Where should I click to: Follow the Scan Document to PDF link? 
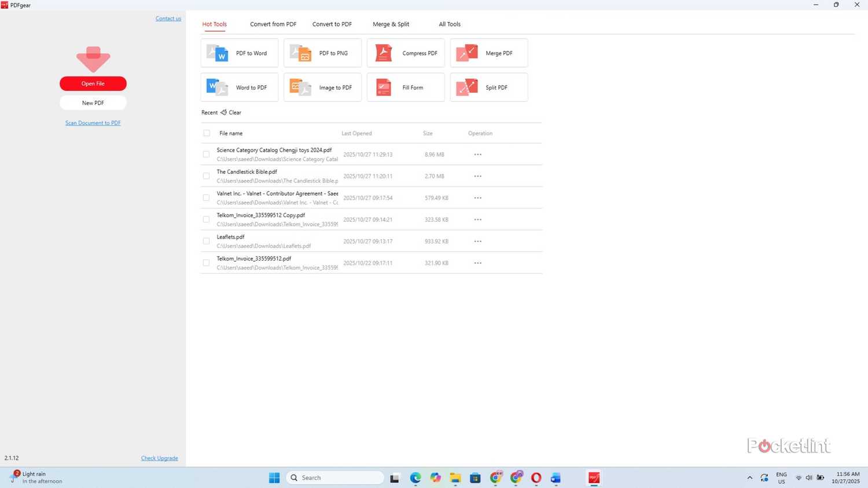pyautogui.click(x=93, y=123)
